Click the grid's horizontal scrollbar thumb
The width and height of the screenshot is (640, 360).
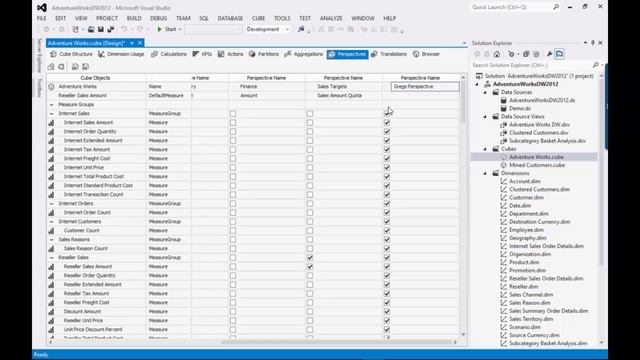337,342
